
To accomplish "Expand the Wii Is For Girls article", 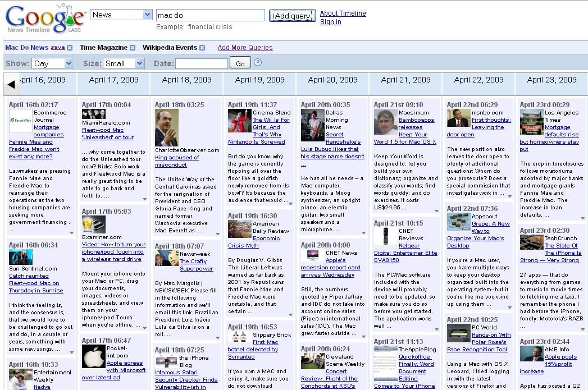I will coord(290,204).
